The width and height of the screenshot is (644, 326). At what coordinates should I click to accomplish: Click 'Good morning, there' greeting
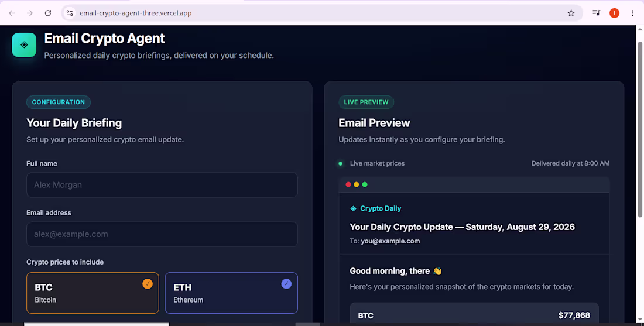[x=396, y=271]
